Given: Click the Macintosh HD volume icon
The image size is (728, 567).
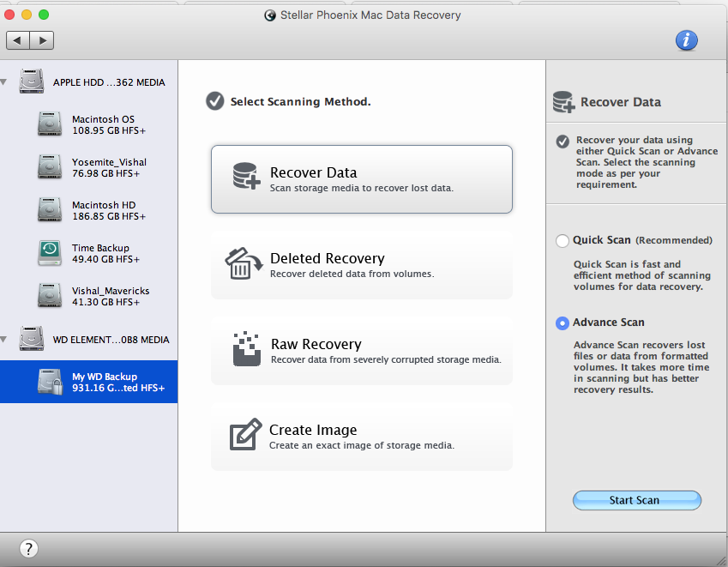Looking at the screenshot, I should pos(50,210).
